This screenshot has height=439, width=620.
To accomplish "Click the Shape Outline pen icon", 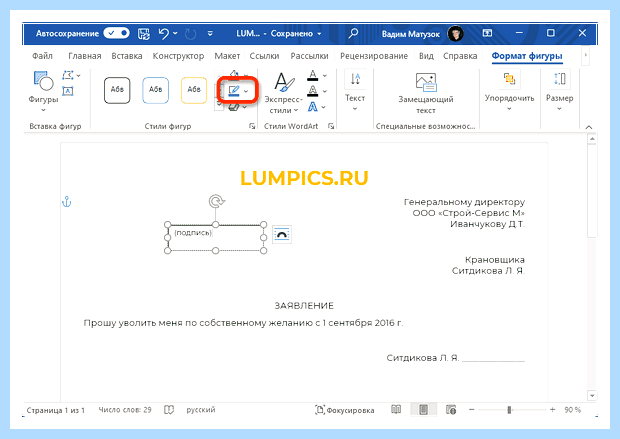I will 234,91.
